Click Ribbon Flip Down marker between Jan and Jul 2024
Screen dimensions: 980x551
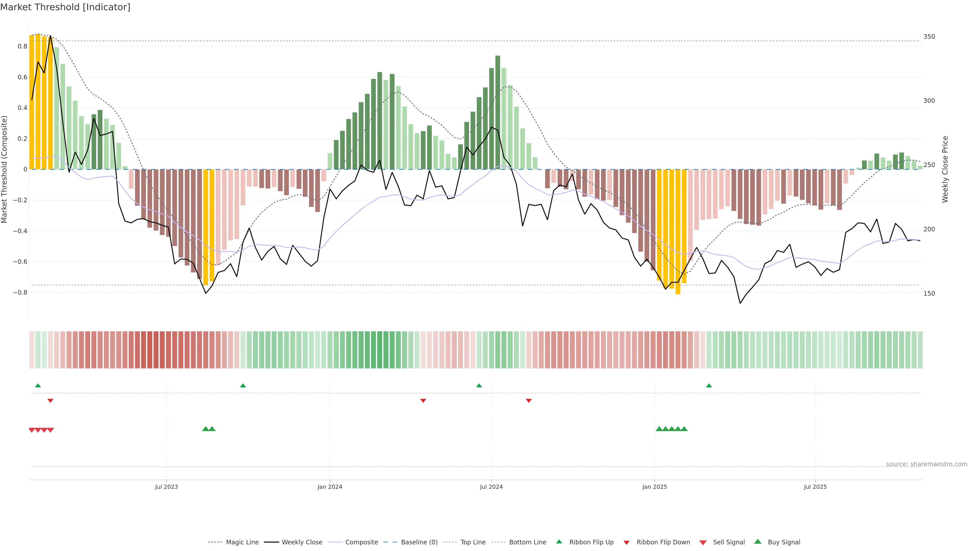pos(423,401)
